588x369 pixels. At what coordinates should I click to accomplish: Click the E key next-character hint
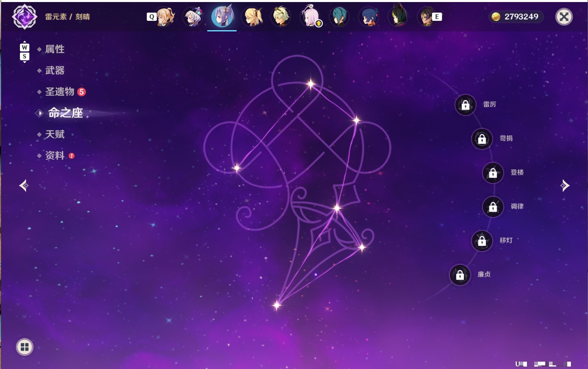click(437, 17)
